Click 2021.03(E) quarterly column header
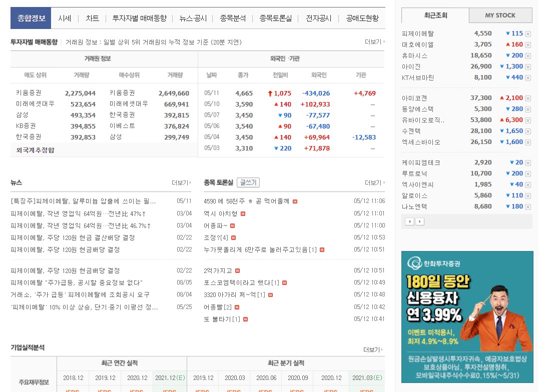The height and width of the screenshot is (392, 546). (367, 377)
